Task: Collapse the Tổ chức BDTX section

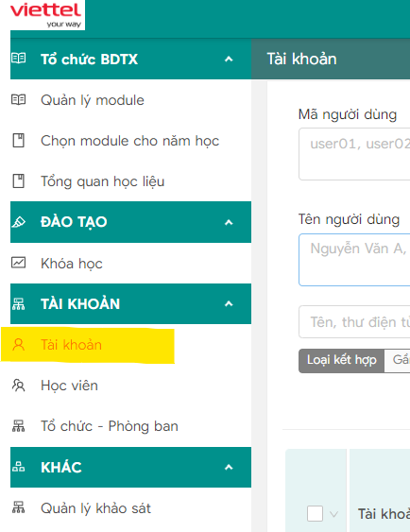Action: pos(229,59)
